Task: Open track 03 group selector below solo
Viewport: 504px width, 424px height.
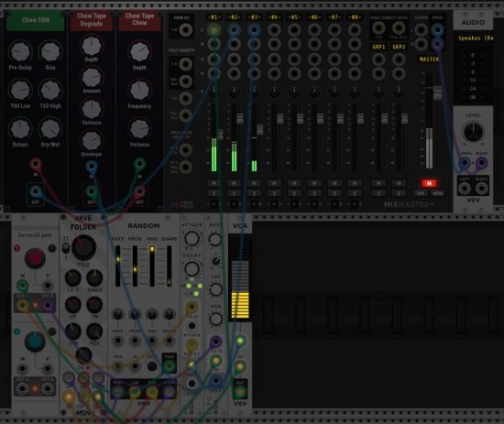Action: click(254, 203)
